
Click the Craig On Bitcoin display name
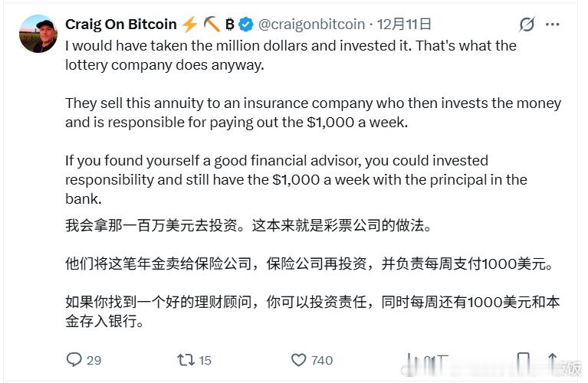click(x=121, y=25)
